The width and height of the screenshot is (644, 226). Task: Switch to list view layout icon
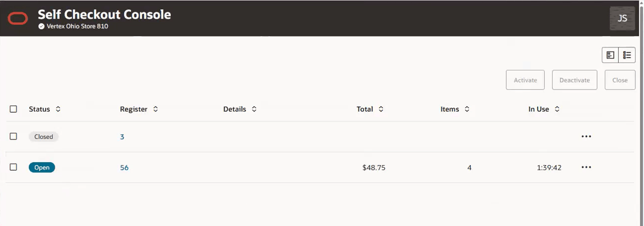pos(627,55)
